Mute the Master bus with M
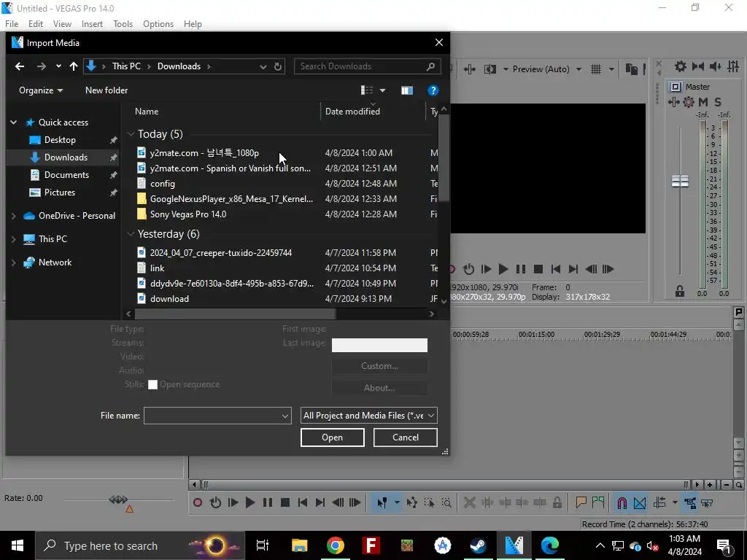 tap(703, 102)
